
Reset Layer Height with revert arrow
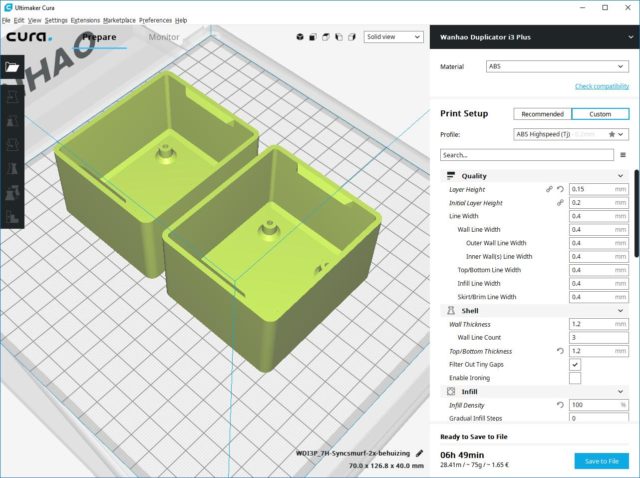[x=561, y=189]
